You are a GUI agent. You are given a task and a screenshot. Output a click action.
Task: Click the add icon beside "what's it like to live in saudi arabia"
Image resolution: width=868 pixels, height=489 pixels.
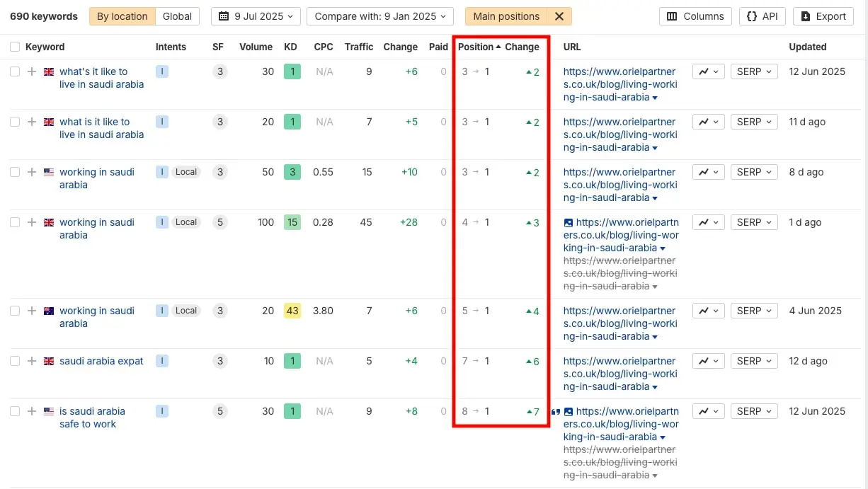tap(32, 71)
